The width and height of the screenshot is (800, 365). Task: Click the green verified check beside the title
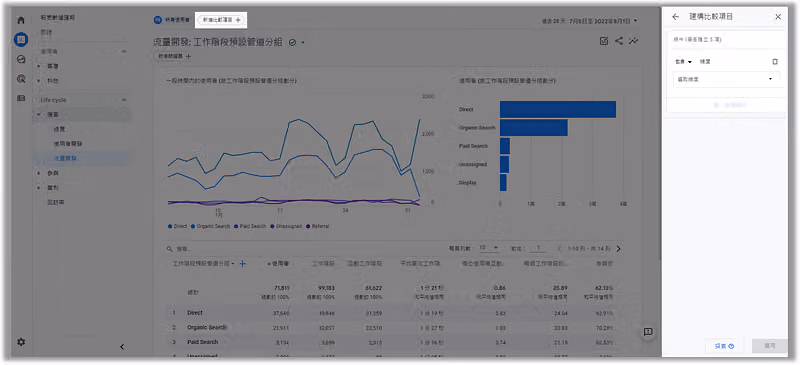292,43
